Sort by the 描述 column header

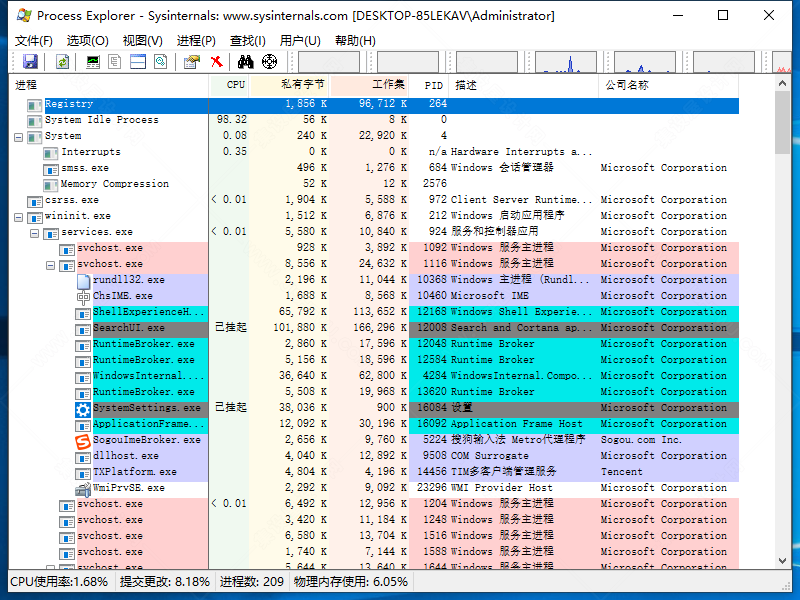523,85
